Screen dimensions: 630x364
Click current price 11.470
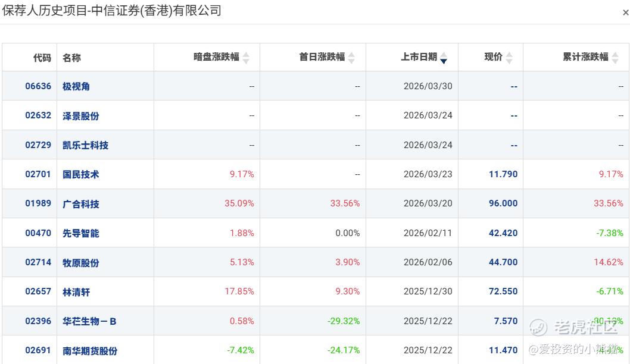[503, 350]
